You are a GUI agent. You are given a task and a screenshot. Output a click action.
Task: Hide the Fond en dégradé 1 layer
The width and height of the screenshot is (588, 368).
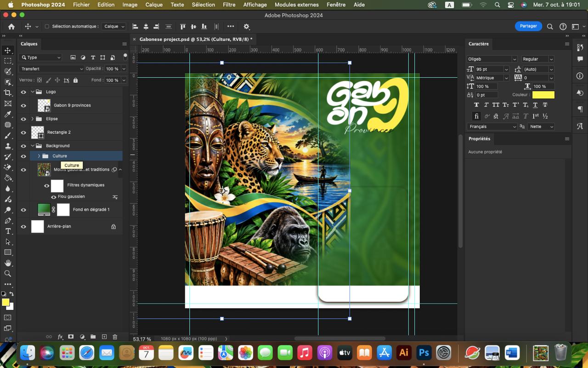(x=23, y=210)
